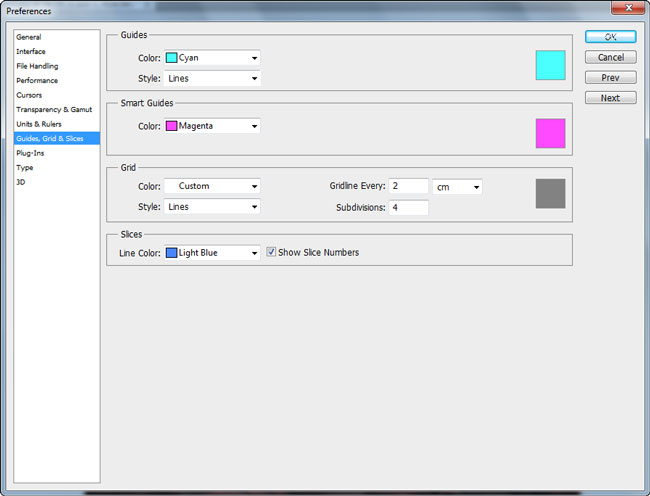Toggle the Show Slice Numbers checkbox
Viewport: 650px width, 496px height.
271,253
